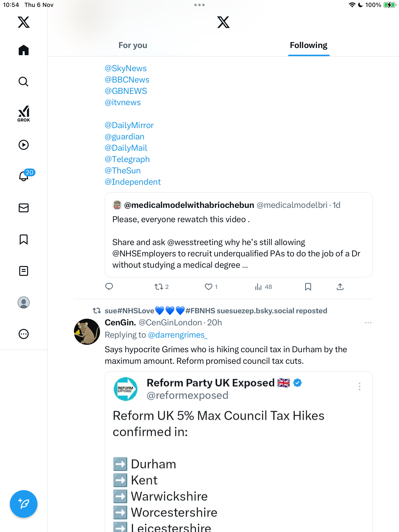
Task: Share the post via upload icon
Action: (x=340, y=287)
